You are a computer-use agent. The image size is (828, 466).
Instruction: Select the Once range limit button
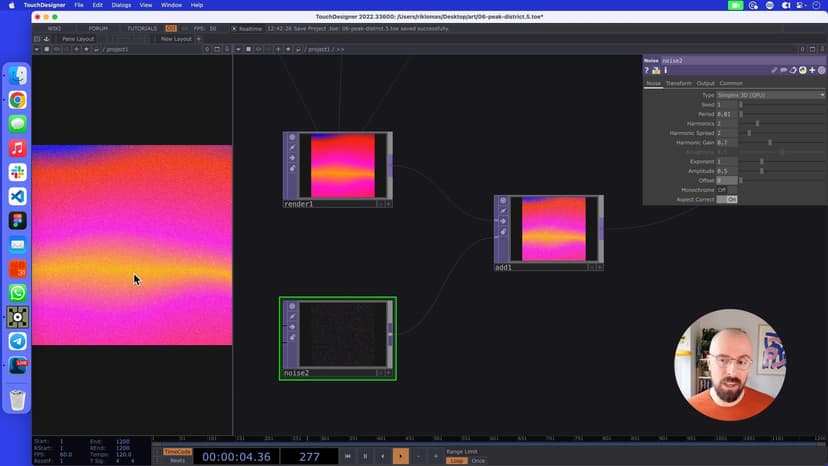tap(478, 460)
